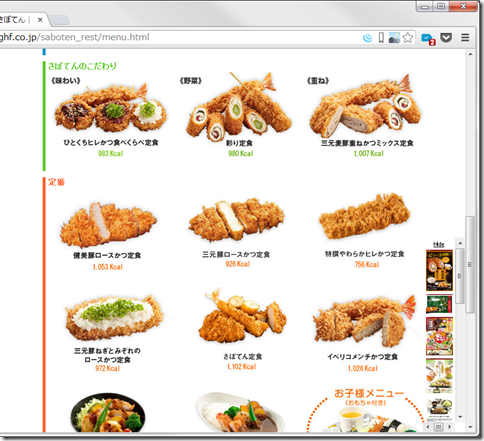
Task: Click the page scrollbar down arrow
Action: [x=470, y=427]
